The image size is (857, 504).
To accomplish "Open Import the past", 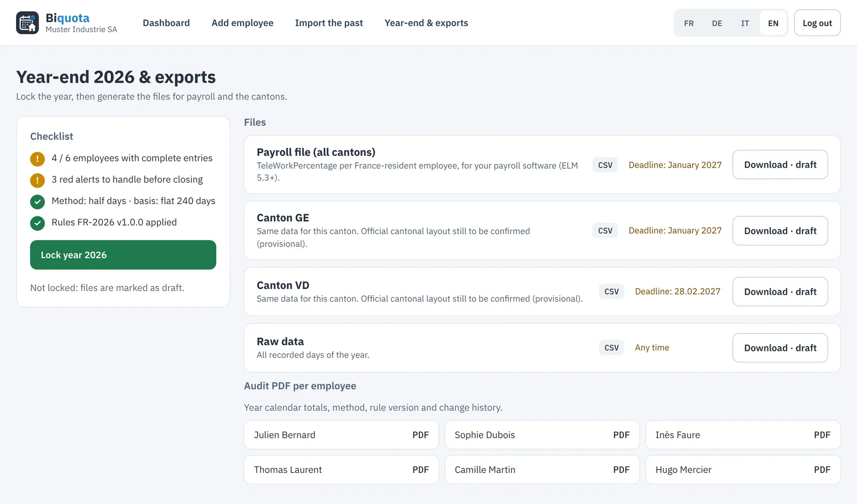I will click(x=329, y=23).
